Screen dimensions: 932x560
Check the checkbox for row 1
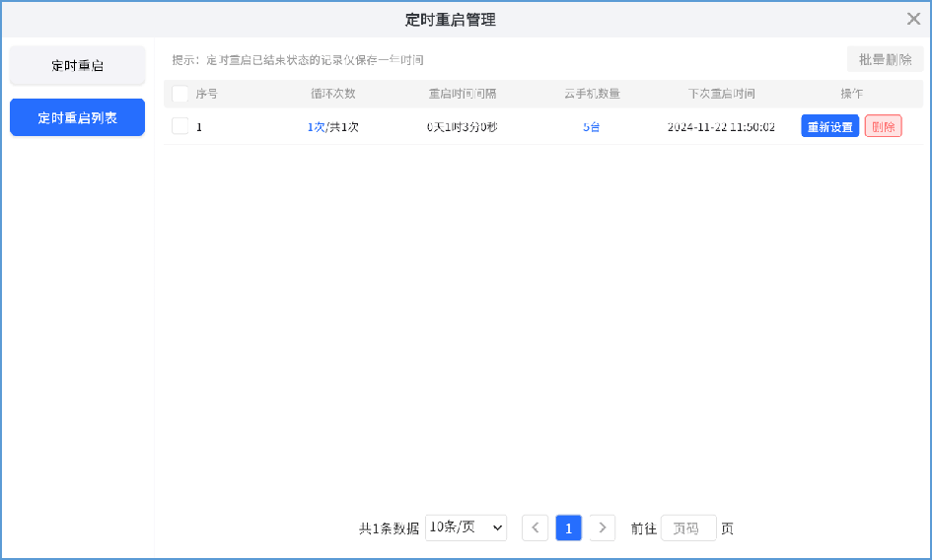179,126
